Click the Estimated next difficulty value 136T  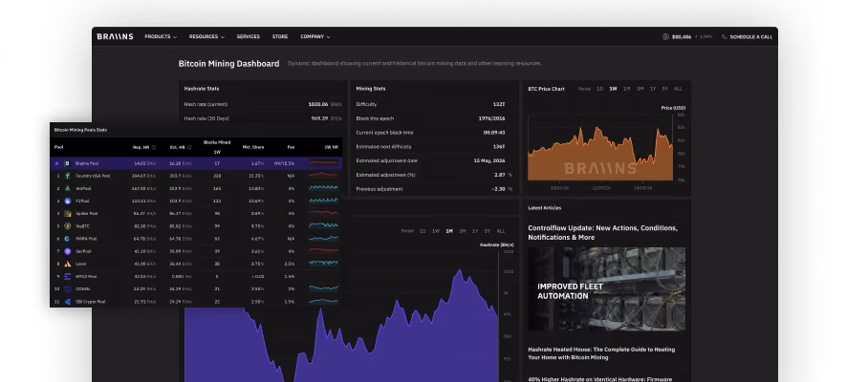tap(499, 146)
